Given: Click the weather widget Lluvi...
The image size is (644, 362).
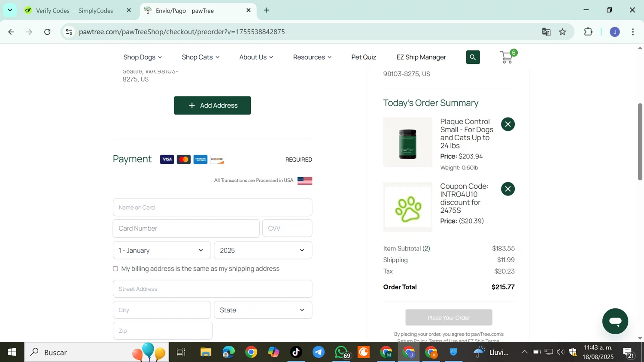Looking at the screenshot, I should [491, 352].
